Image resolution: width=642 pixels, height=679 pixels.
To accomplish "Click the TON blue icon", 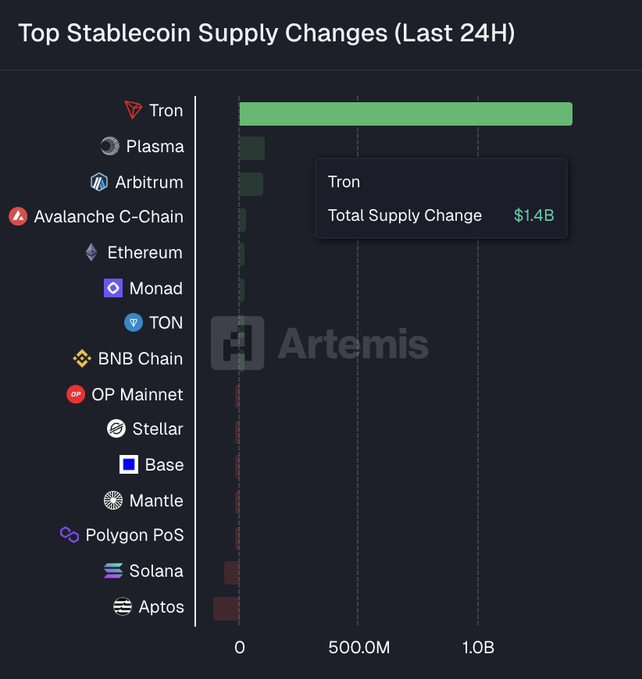I will pyautogui.click(x=133, y=322).
